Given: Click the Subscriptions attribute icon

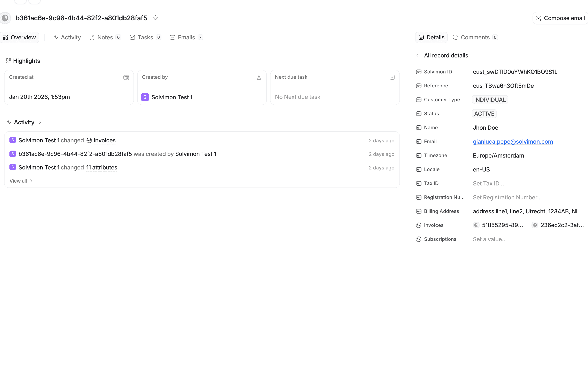Looking at the screenshot, I should [418, 239].
